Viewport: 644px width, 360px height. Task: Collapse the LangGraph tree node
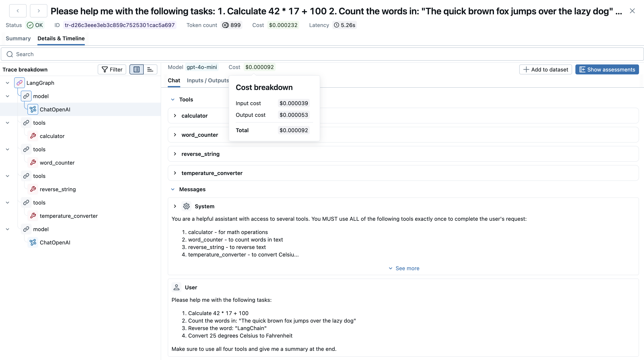coord(7,83)
